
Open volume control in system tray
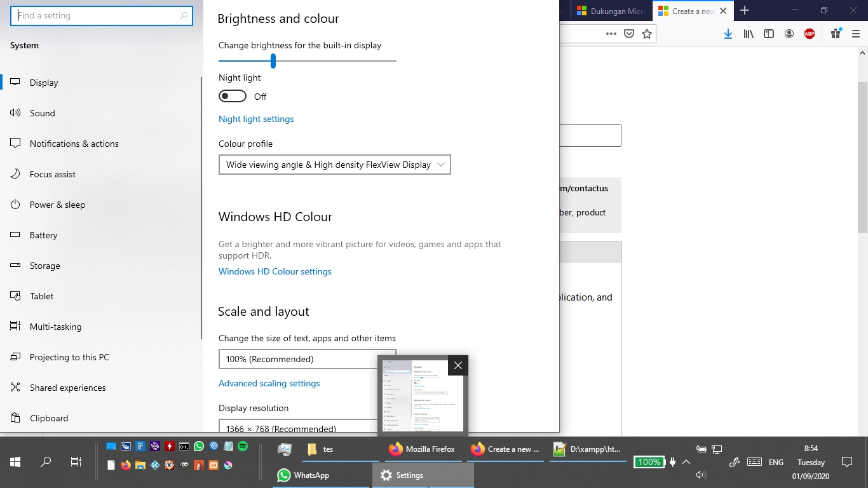(x=701, y=475)
